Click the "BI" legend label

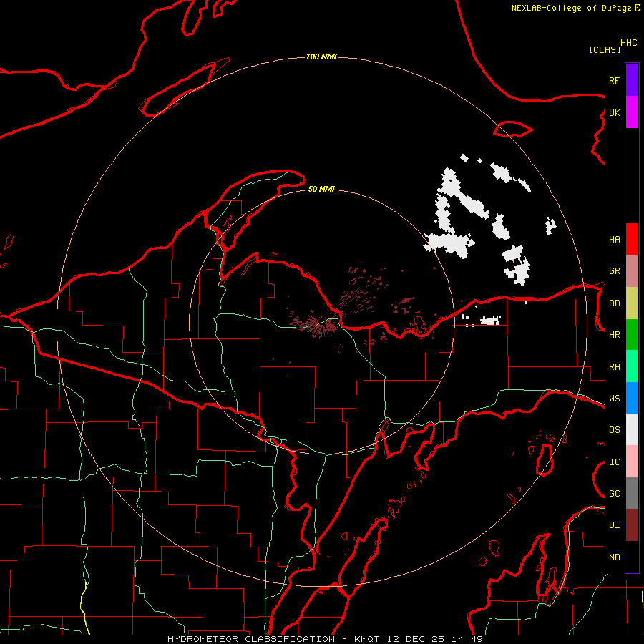point(614,525)
